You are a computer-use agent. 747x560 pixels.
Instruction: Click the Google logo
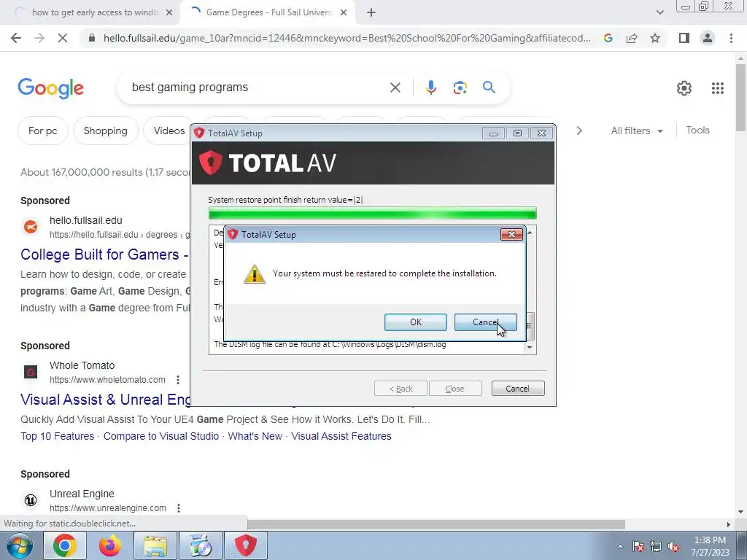coord(51,88)
